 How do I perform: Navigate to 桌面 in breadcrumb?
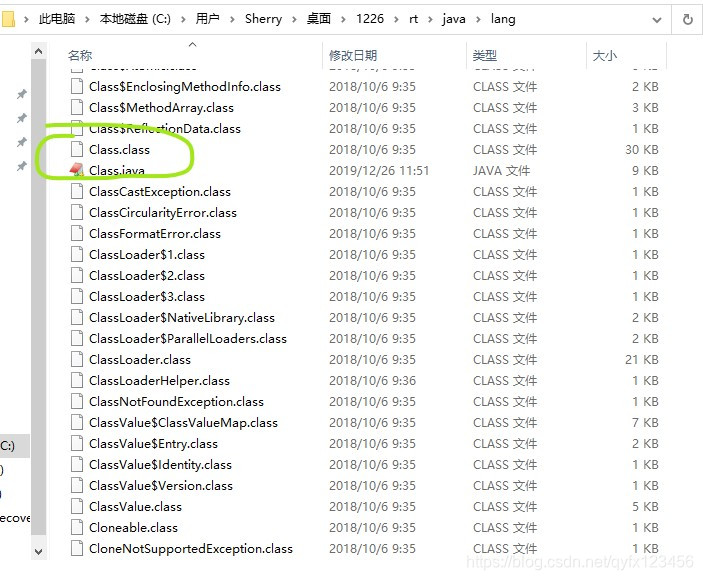(319, 19)
